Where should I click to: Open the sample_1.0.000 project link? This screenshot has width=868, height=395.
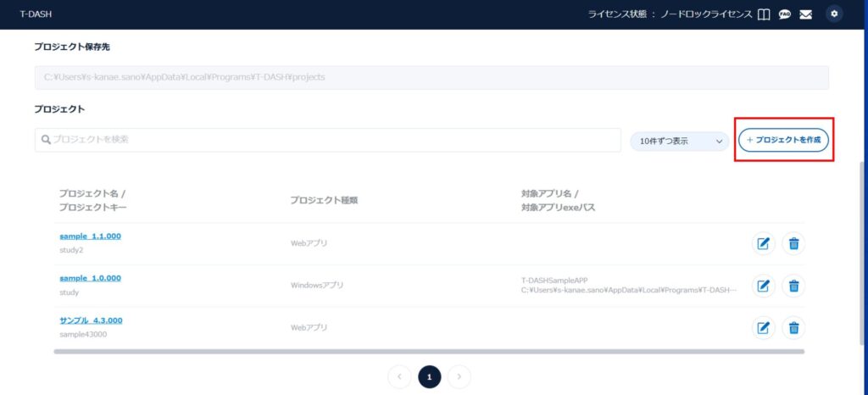(x=90, y=278)
